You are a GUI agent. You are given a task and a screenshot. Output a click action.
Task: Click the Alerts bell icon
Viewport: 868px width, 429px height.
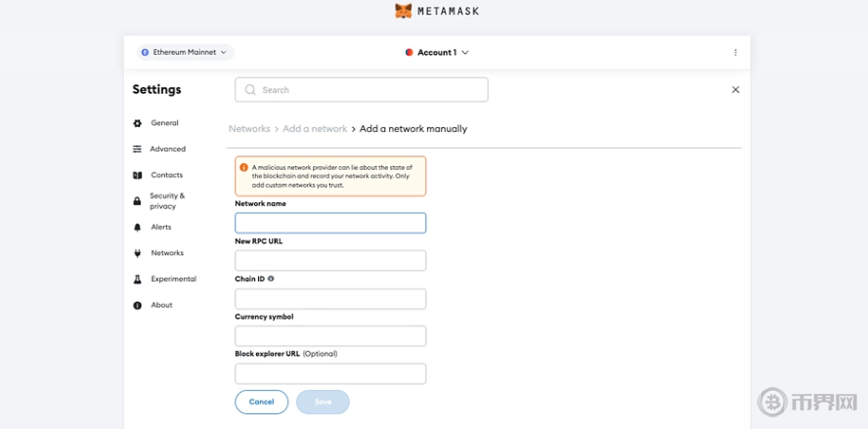coord(138,228)
